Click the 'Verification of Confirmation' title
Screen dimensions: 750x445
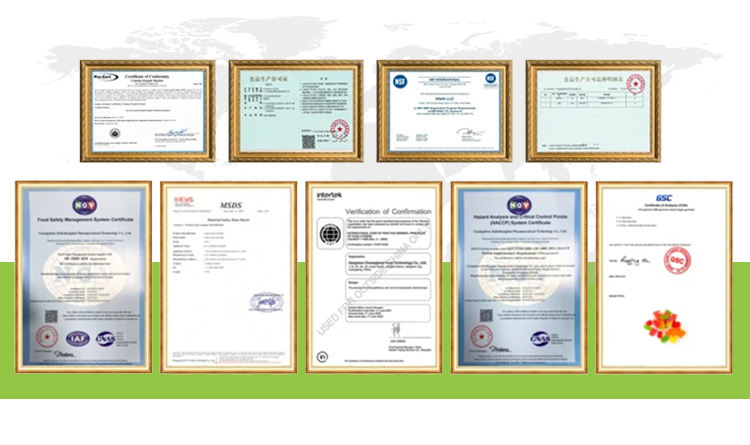[388, 211]
